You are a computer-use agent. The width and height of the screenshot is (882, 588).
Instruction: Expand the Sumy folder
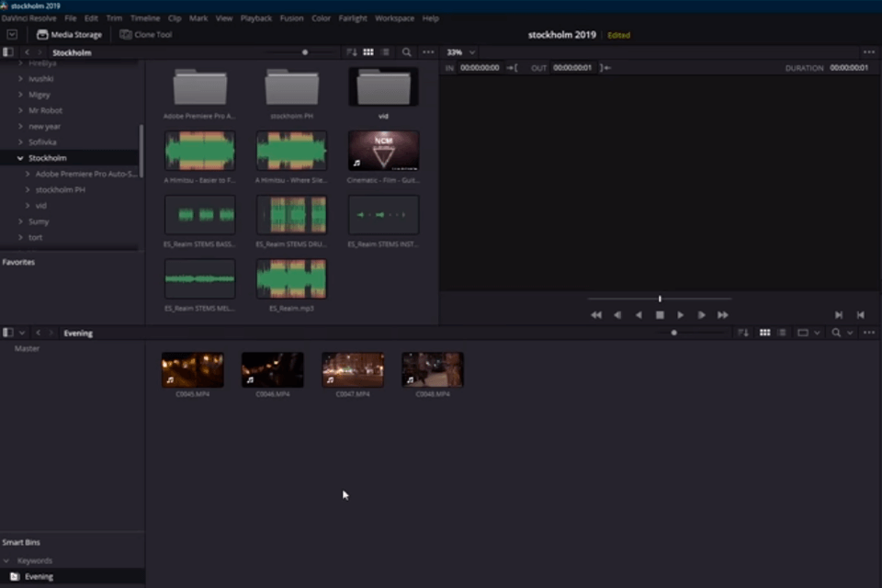20,221
